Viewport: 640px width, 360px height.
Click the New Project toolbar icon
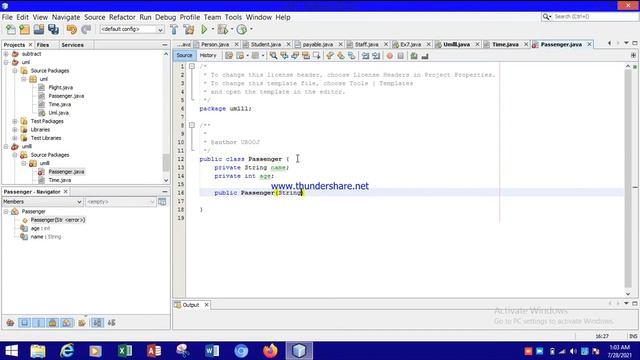(24, 29)
